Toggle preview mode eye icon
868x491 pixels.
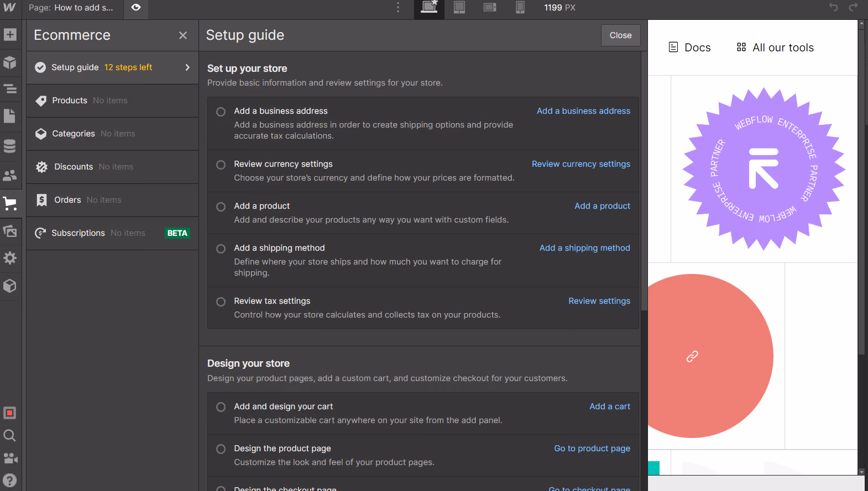136,8
